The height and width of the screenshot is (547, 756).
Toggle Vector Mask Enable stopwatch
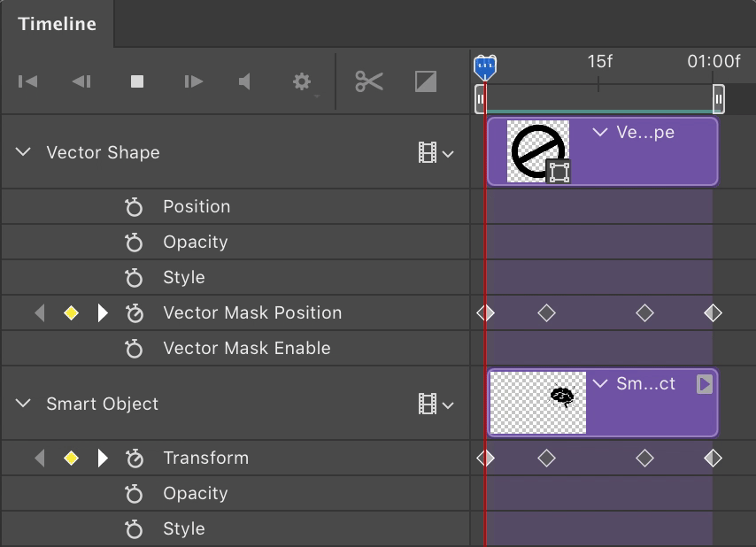[134, 349]
